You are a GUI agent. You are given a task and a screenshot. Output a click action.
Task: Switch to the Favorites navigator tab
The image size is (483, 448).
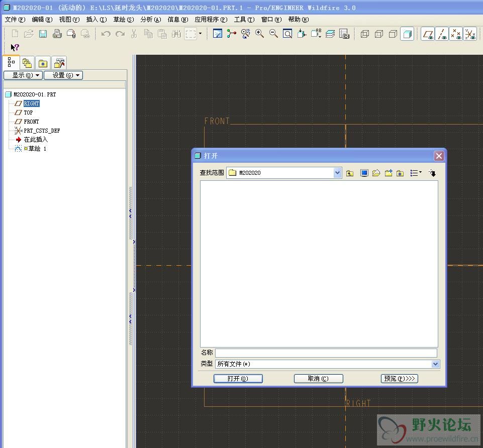43,63
